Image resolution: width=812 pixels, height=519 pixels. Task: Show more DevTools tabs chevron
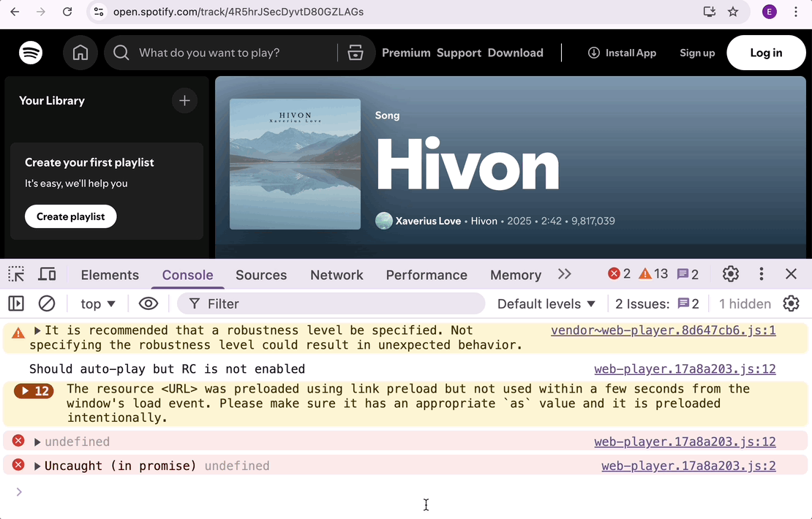(565, 274)
